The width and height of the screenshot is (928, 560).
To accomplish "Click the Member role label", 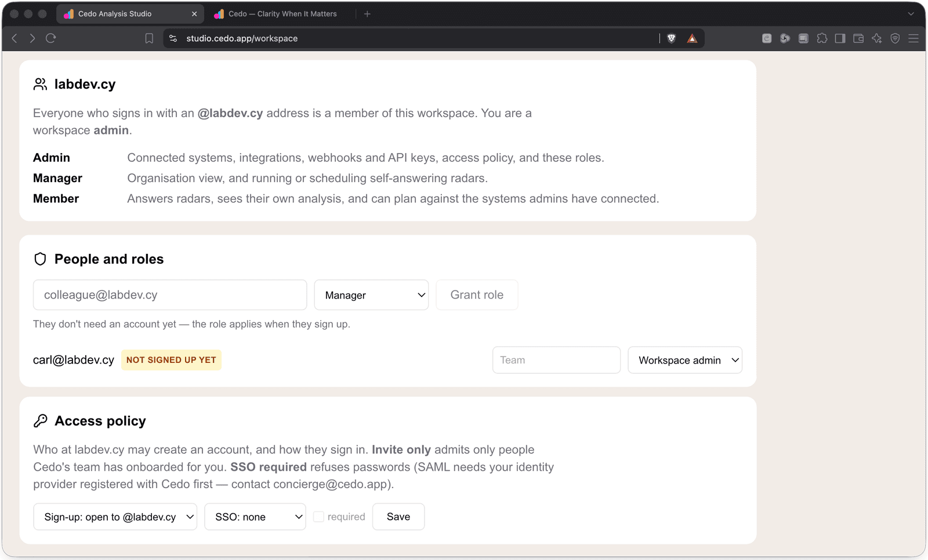I will pos(56,199).
